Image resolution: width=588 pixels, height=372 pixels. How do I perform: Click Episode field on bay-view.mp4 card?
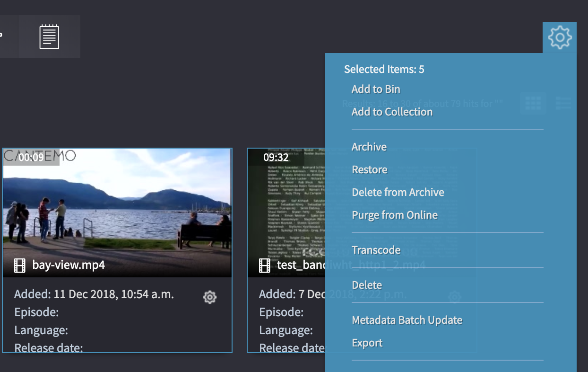(x=36, y=312)
